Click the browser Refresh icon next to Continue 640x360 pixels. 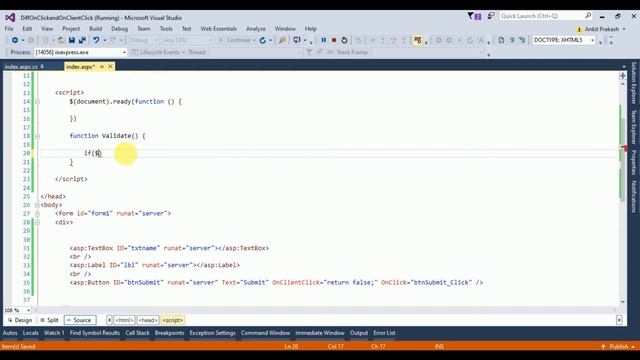coord(262,40)
